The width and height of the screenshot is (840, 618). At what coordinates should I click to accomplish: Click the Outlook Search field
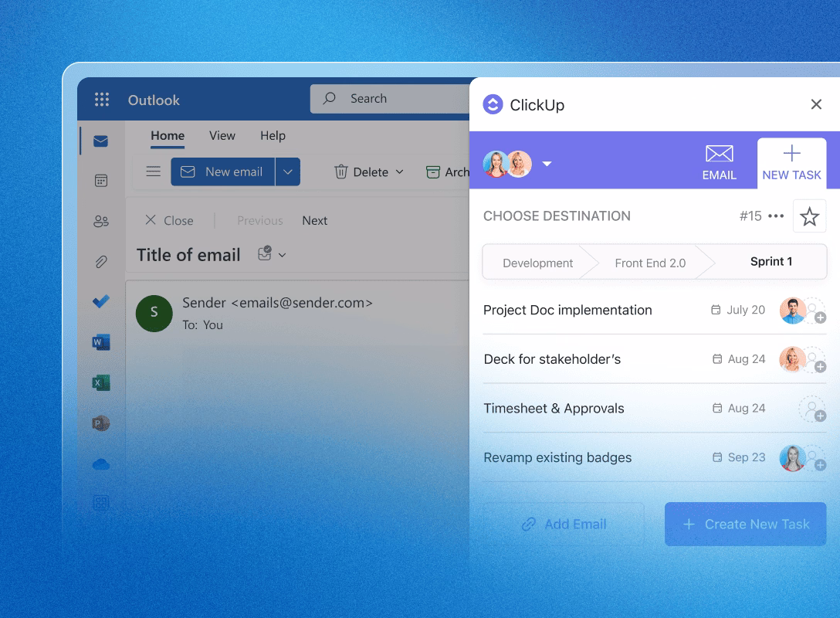[x=394, y=99]
